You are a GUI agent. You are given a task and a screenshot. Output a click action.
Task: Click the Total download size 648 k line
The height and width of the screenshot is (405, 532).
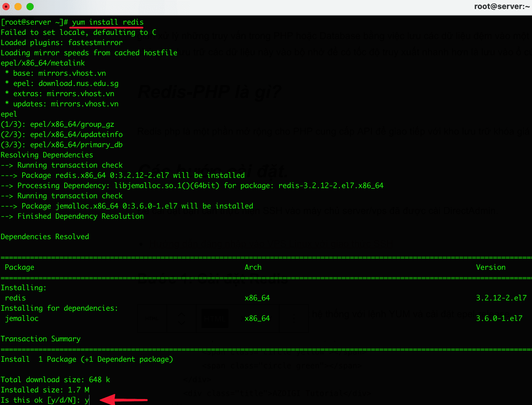tap(55, 379)
